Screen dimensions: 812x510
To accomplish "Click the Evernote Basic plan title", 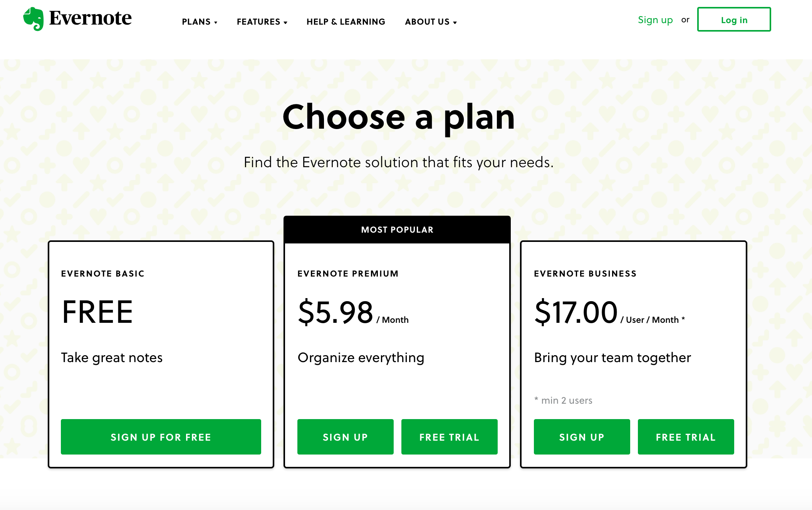I will (103, 273).
